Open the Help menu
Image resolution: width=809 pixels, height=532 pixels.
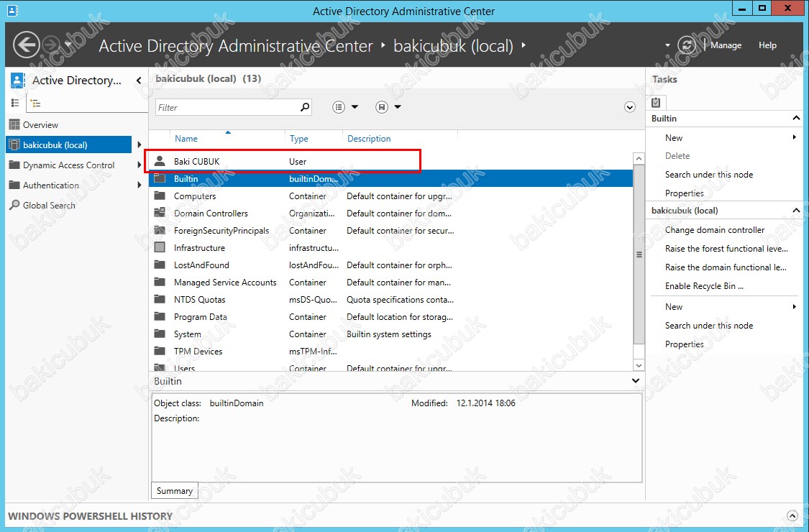pos(767,45)
